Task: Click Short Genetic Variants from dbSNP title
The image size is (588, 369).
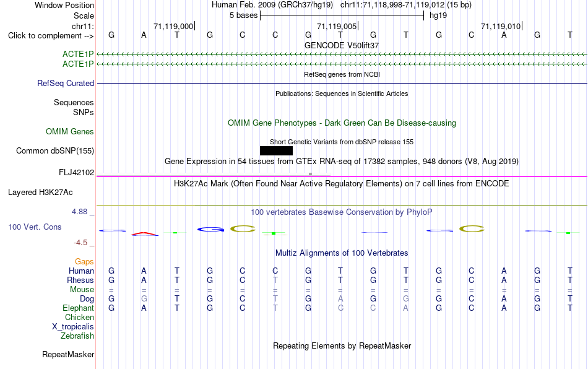Action: click(x=342, y=142)
